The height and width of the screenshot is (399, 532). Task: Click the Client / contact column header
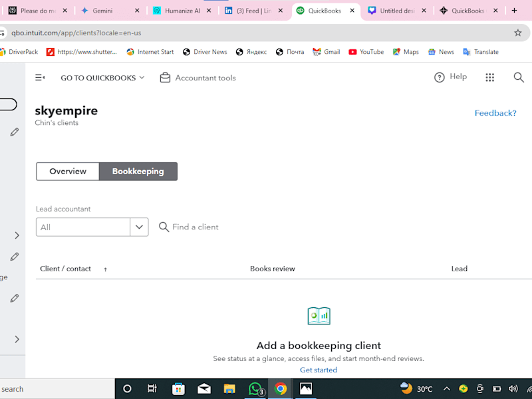65,269
